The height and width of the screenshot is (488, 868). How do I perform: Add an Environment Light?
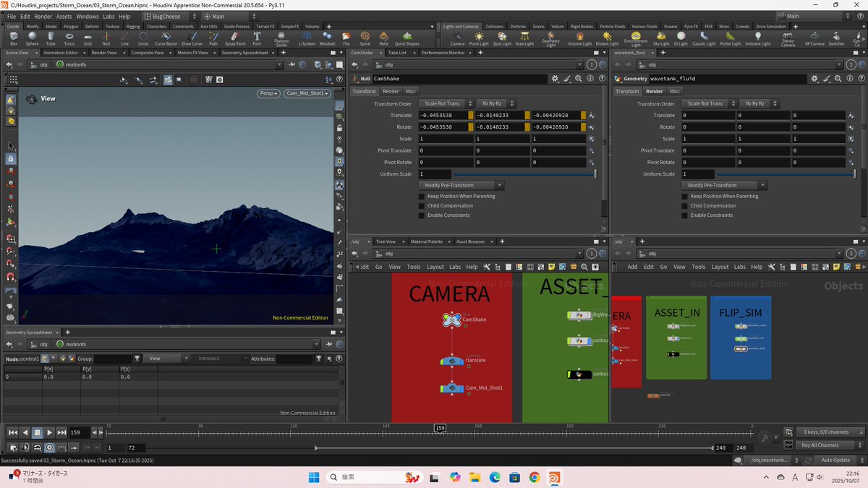[x=636, y=38]
